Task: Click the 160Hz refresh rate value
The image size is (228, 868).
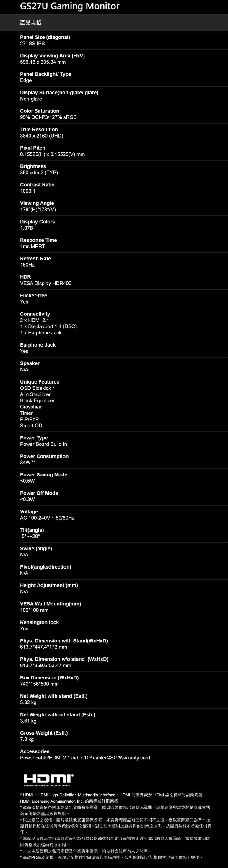Action: point(27,265)
